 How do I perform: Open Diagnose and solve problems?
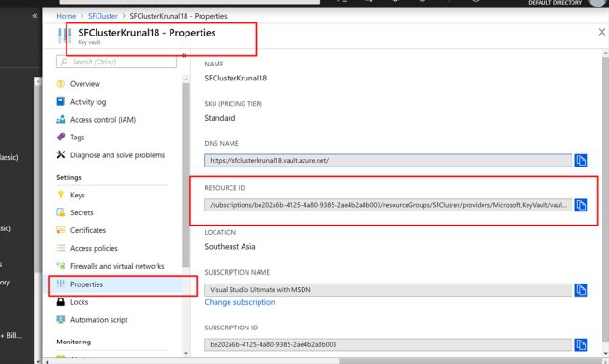pos(117,155)
